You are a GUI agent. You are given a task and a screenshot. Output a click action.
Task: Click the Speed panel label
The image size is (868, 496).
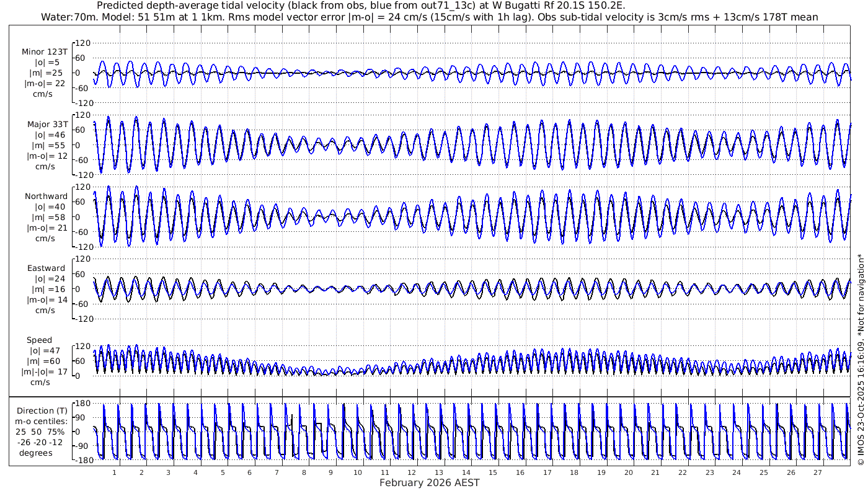tap(39, 340)
